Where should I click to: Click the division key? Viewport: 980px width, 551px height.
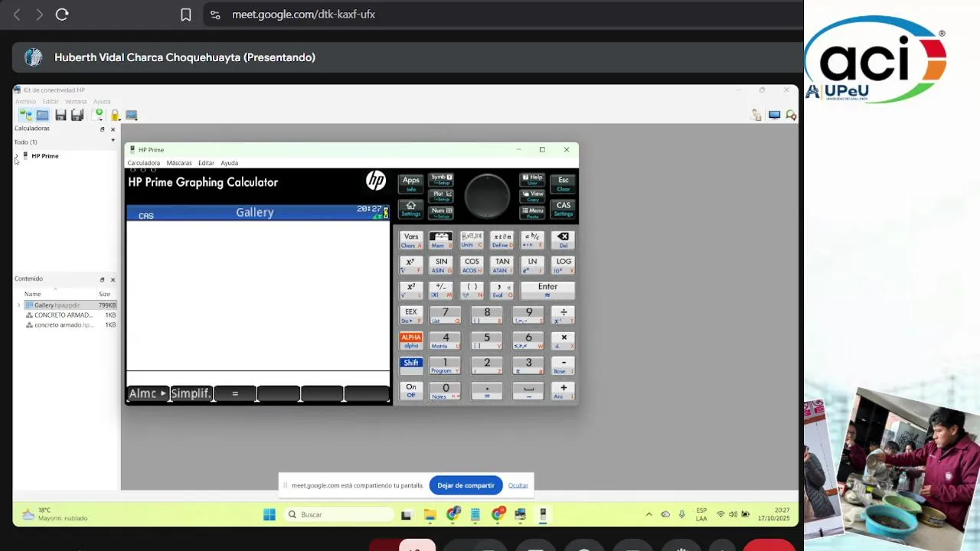pos(563,315)
